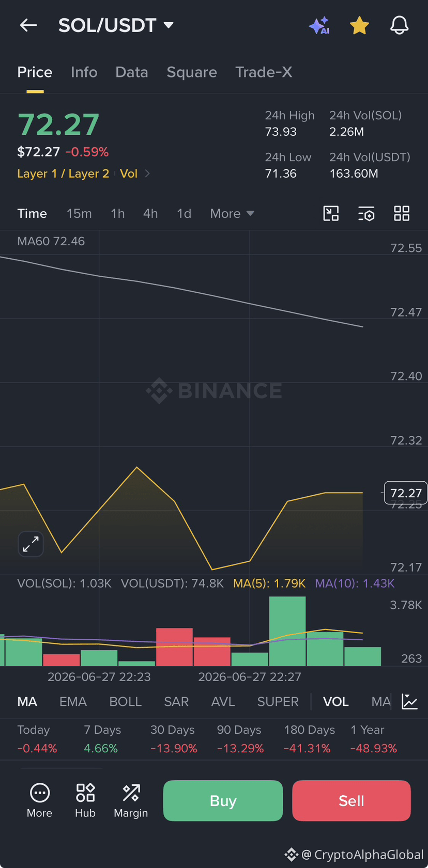Select the 4h interval
This screenshot has width=428, height=868.
pyautogui.click(x=150, y=213)
